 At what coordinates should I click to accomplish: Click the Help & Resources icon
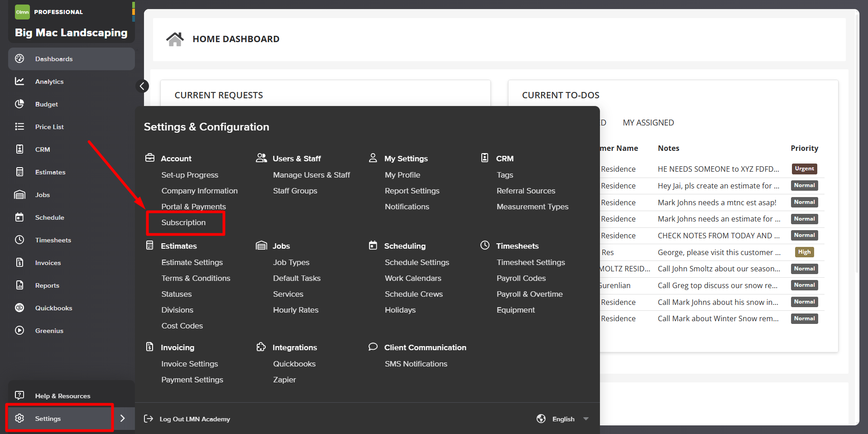pos(19,395)
